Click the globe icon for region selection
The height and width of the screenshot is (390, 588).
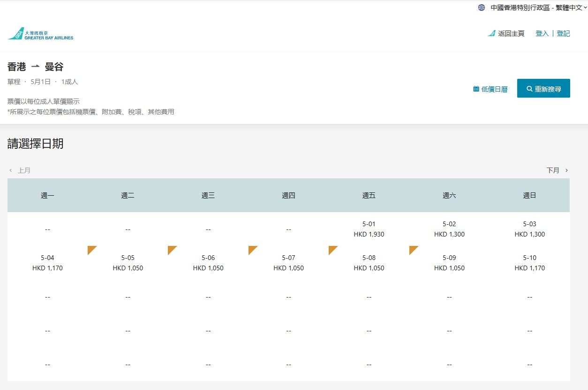[482, 8]
